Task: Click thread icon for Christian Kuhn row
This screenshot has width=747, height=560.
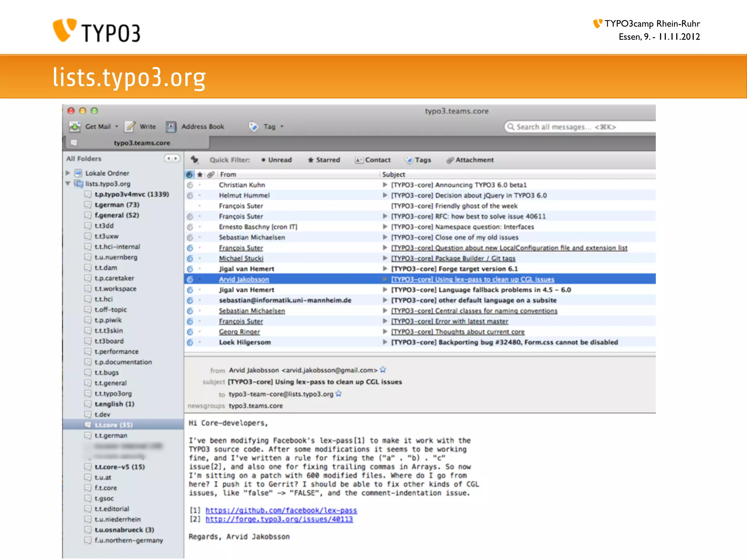Action: point(190,185)
